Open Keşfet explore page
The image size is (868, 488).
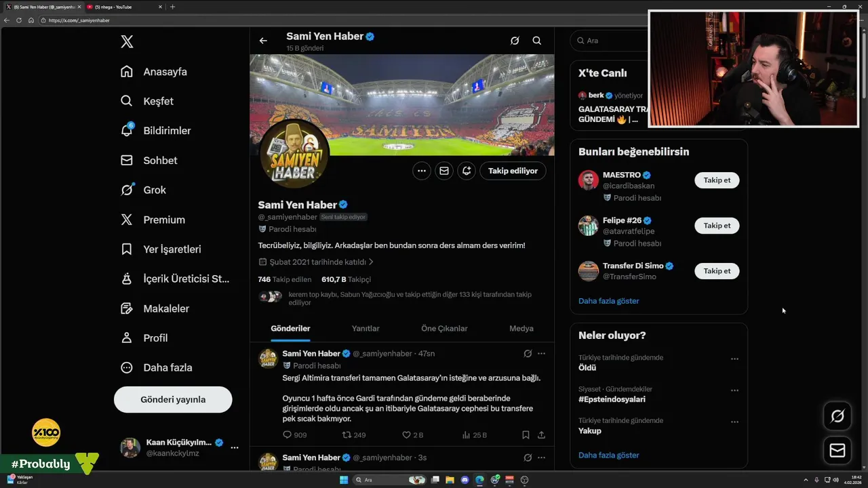click(147, 101)
